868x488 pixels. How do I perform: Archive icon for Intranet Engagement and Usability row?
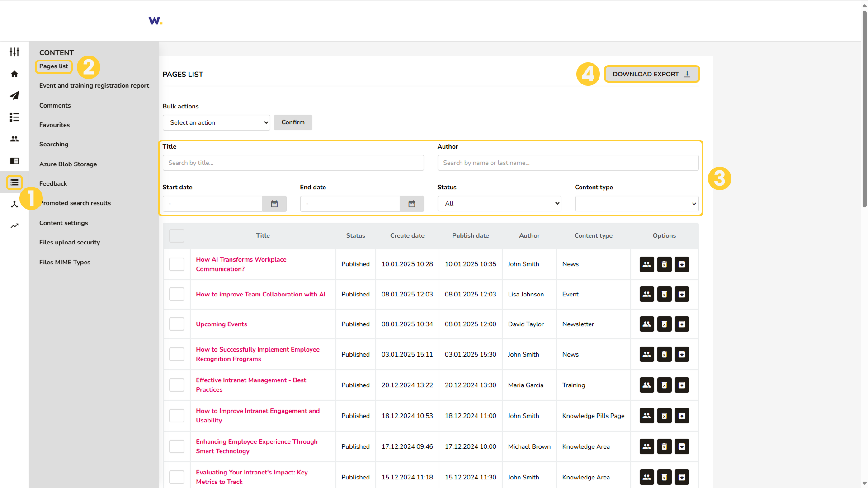(x=682, y=416)
